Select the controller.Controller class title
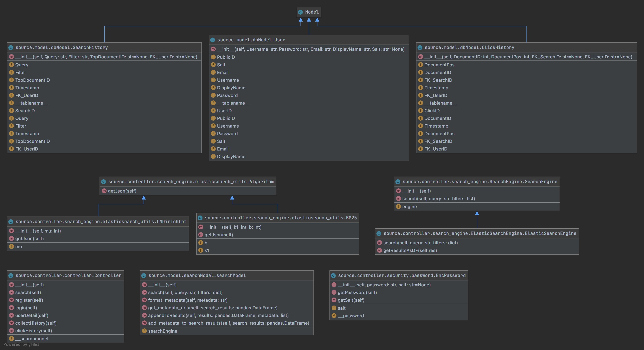Screen dimensions: 644x350 click(69, 275)
